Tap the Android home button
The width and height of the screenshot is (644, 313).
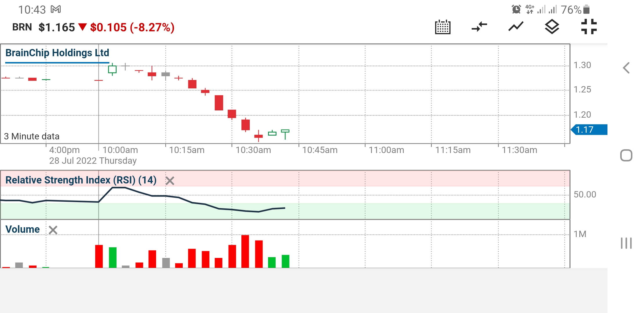[x=626, y=155]
